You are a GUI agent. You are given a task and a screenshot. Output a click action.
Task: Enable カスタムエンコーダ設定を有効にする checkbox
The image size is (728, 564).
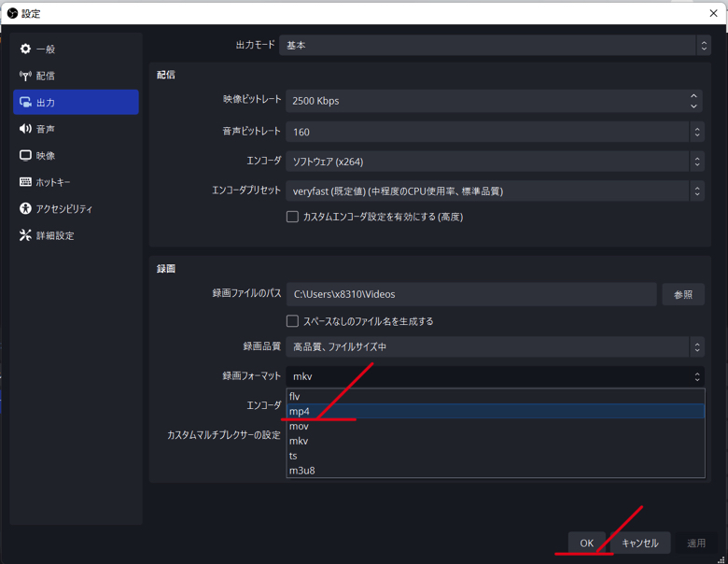coord(292,217)
